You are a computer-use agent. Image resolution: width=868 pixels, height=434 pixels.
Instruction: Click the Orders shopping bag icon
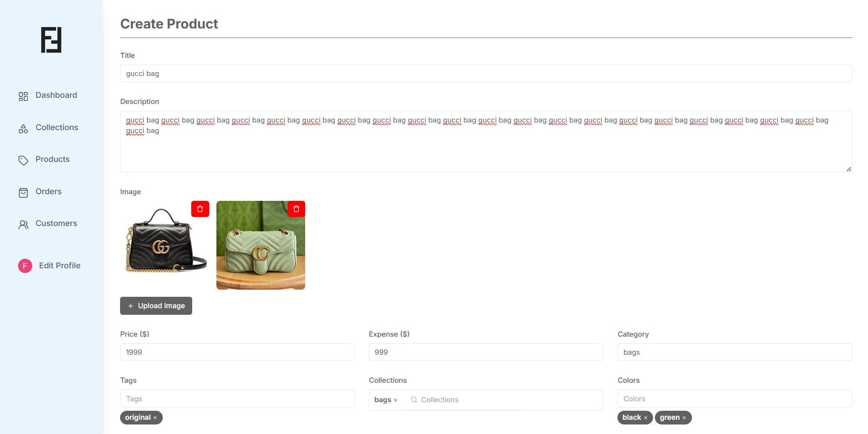click(x=23, y=192)
